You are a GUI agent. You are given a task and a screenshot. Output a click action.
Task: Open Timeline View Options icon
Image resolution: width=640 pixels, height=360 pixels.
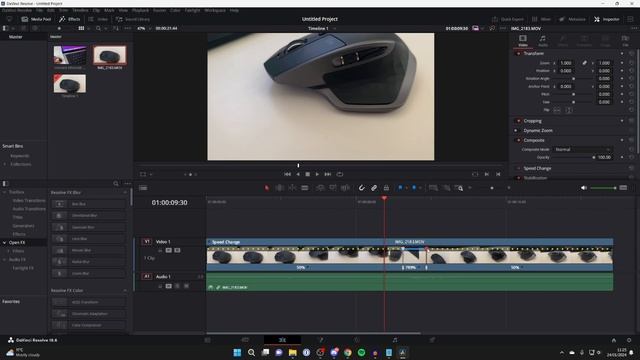tap(143, 188)
